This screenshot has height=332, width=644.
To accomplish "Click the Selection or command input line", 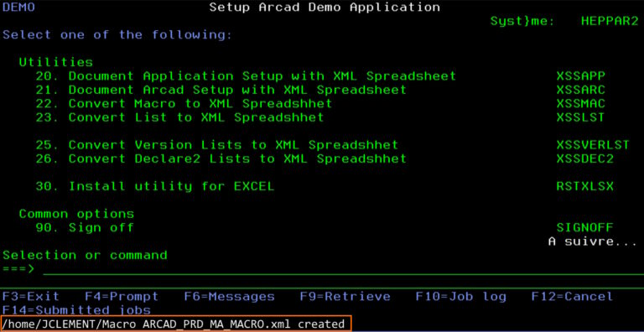I will pyautogui.click(x=343, y=269).
